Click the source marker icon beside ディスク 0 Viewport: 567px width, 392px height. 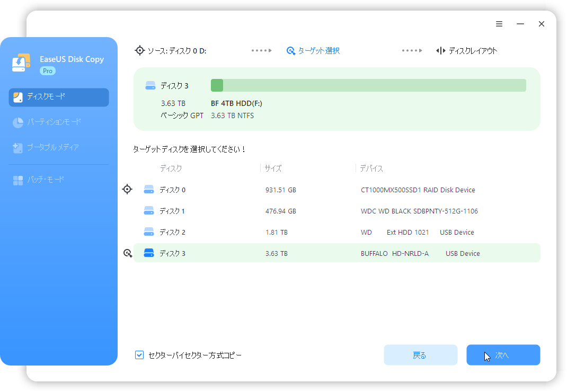[x=127, y=189]
